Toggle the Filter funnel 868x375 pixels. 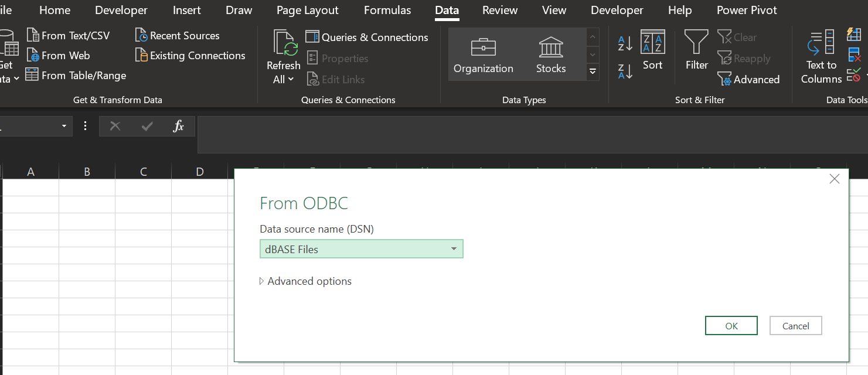click(x=697, y=51)
